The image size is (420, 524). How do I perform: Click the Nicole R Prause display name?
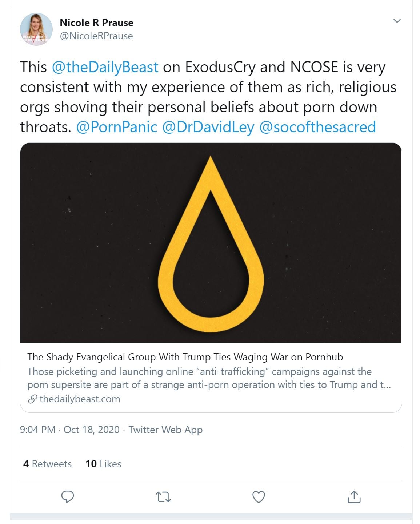[96, 23]
